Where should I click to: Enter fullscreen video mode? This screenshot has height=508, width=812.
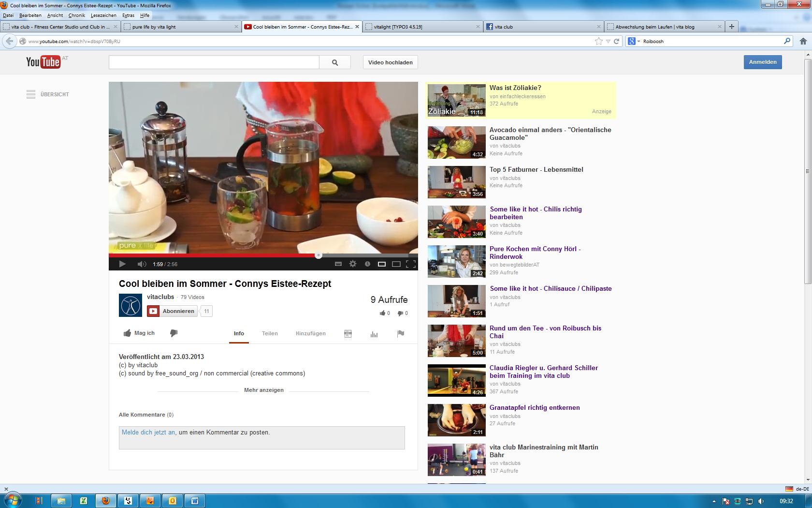point(411,264)
